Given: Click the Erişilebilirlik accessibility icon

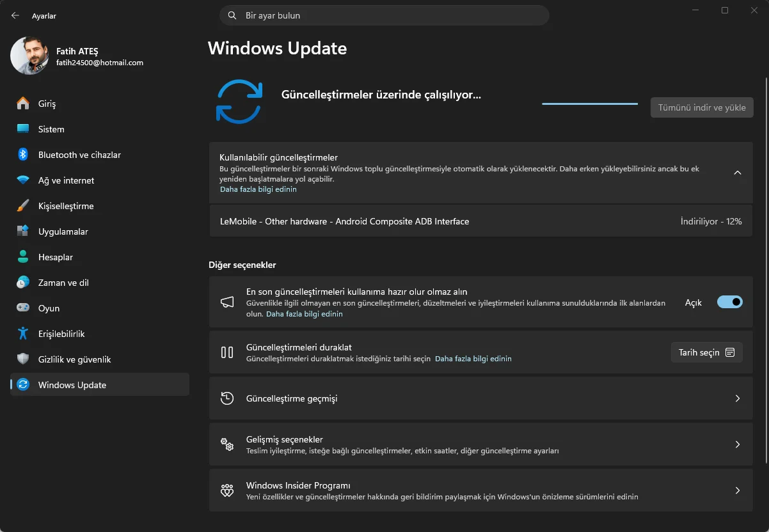Looking at the screenshot, I should [23, 334].
